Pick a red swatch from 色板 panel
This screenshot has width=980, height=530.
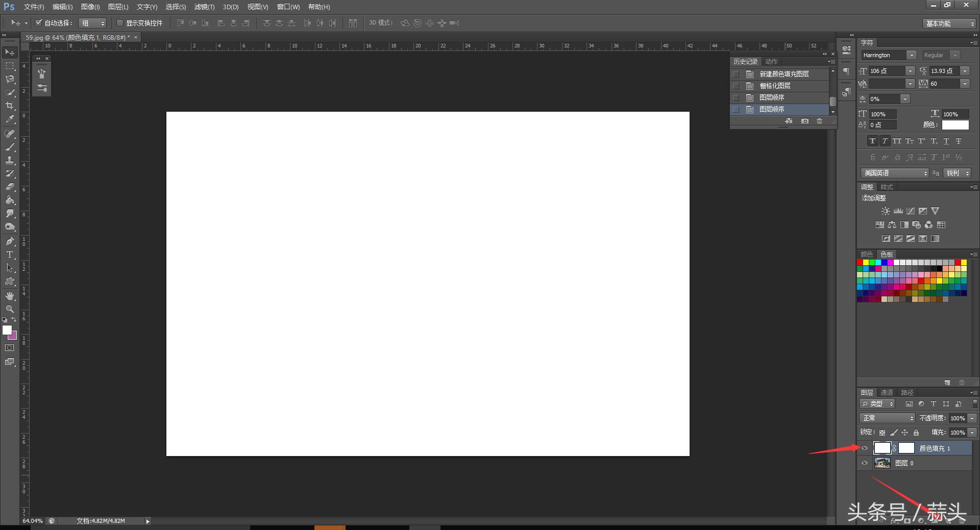point(860,262)
